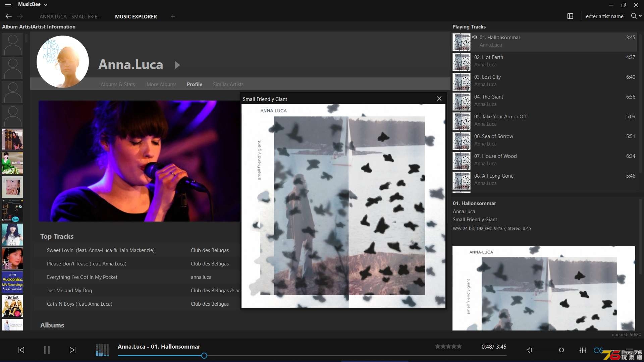
Task: Play Anna.Luca with the arrow beside the name
Action: tap(177, 65)
